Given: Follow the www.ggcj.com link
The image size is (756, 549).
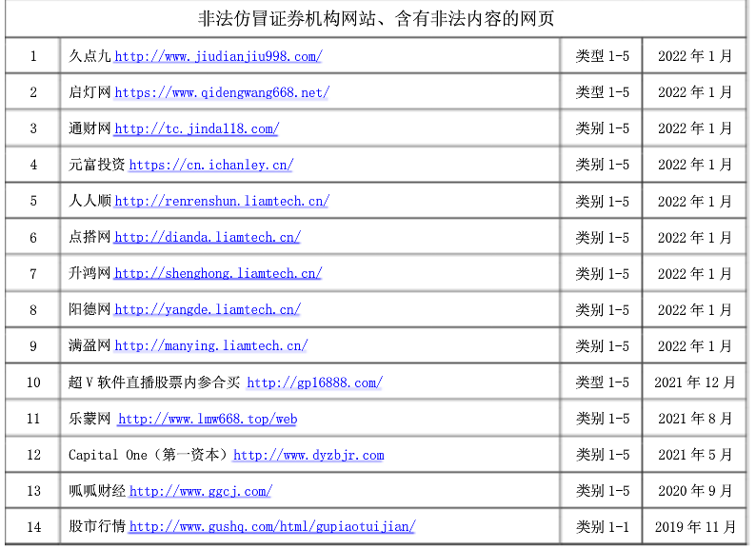Looking at the screenshot, I should coord(201,491).
